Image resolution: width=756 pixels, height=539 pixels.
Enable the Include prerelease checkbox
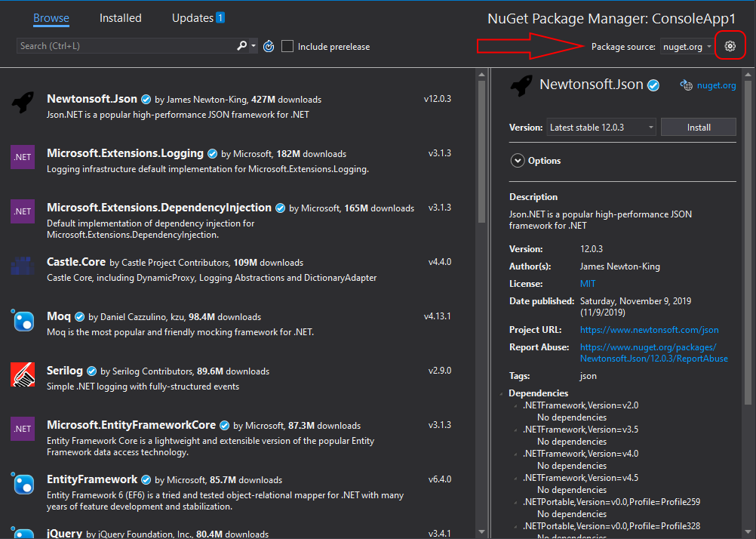tap(287, 45)
